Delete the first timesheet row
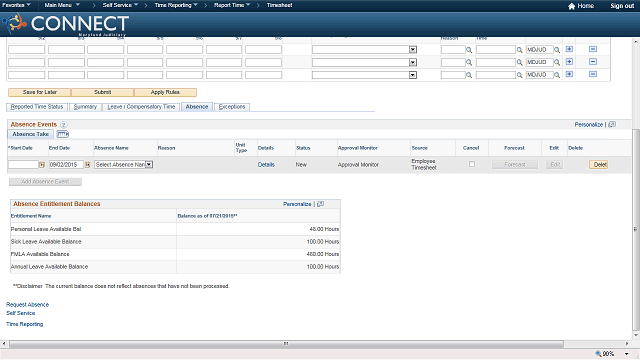The image size is (640, 360). 593,49
